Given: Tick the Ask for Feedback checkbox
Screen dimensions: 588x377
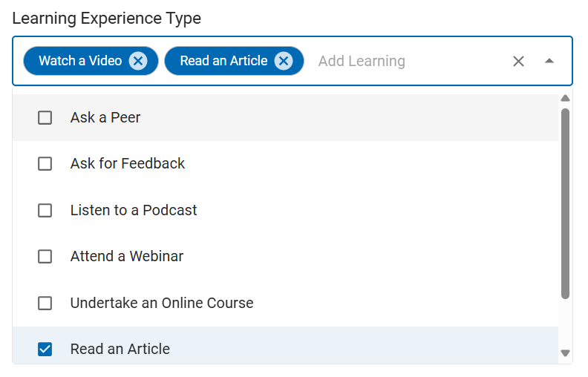Looking at the screenshot, I should pos(45,163).
